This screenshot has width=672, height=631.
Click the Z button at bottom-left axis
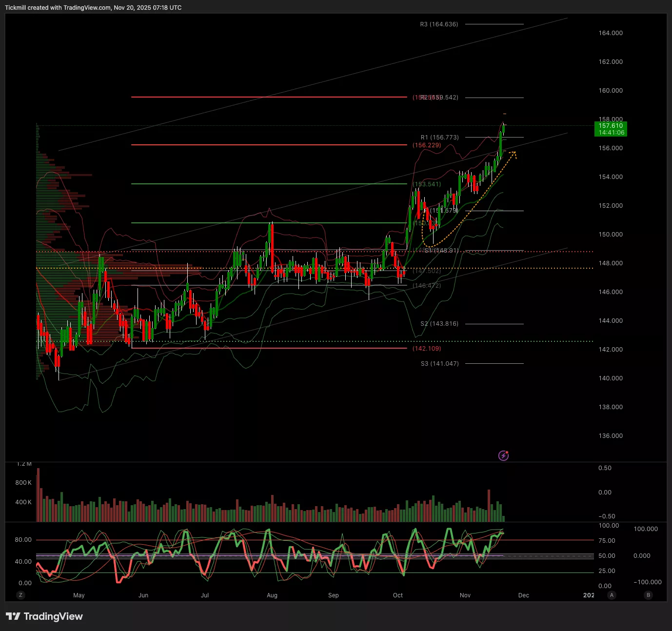(20, 595)
